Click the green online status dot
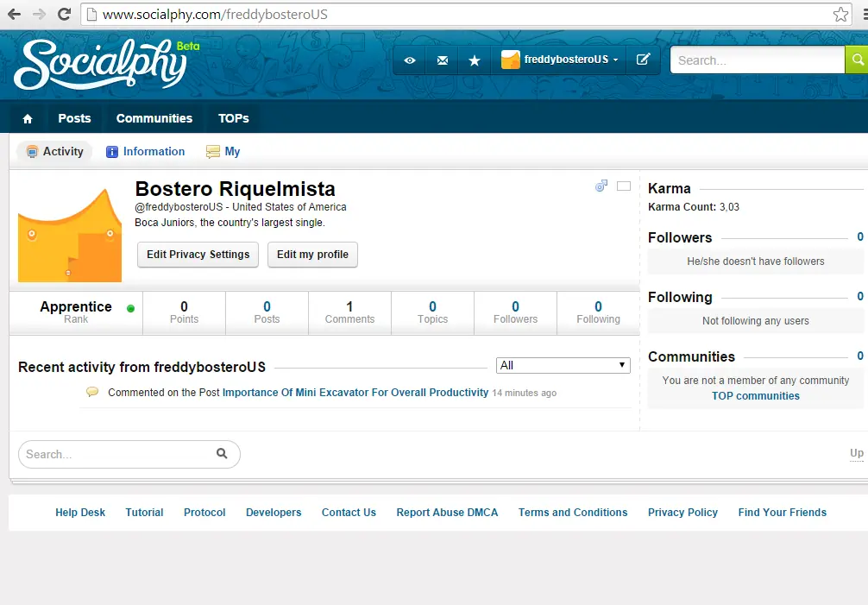868x605 pixels. pyautogui.click(x=130, y=309)
